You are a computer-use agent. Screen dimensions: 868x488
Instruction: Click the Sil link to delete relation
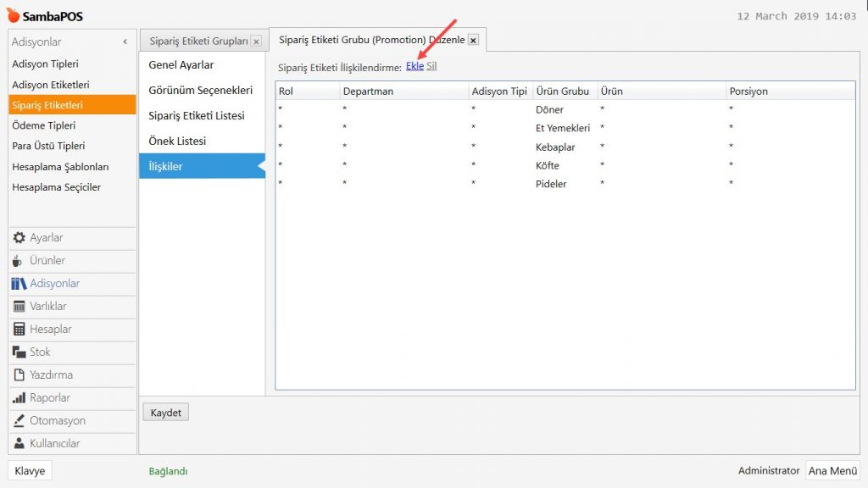431,66
